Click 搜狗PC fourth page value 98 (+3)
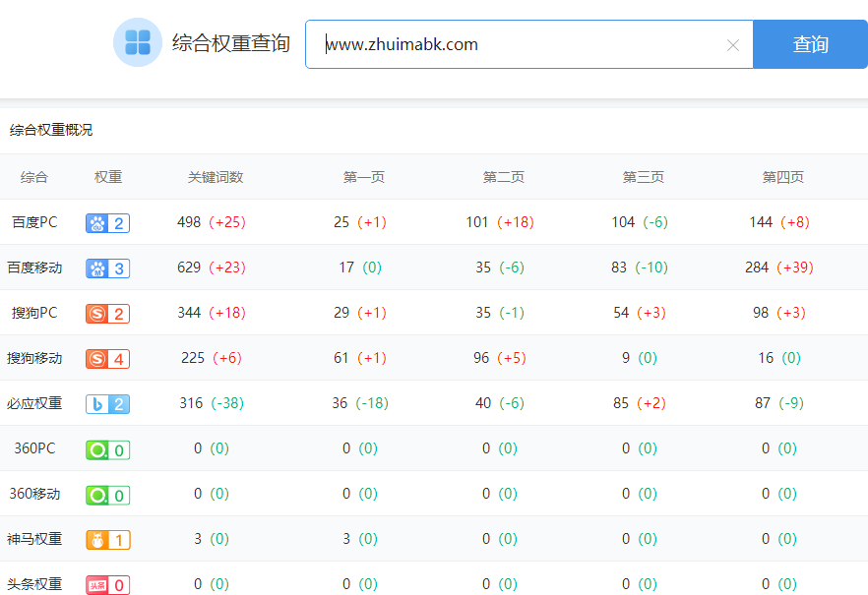Image resolution: width=868 pixels, height=595 pixels. [779, 313]
